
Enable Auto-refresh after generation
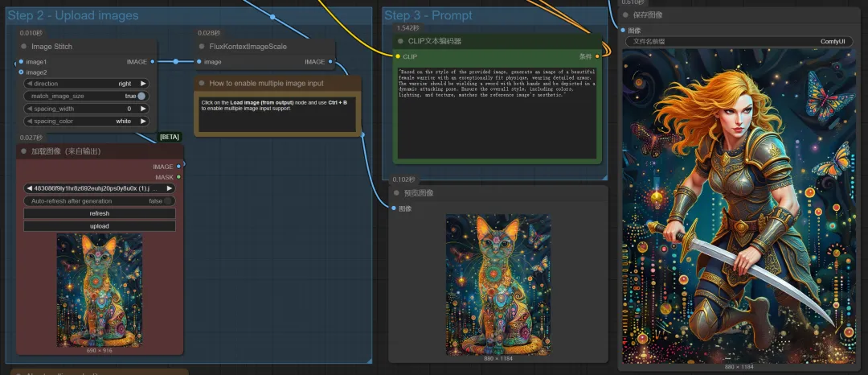(x=168, y=201)
